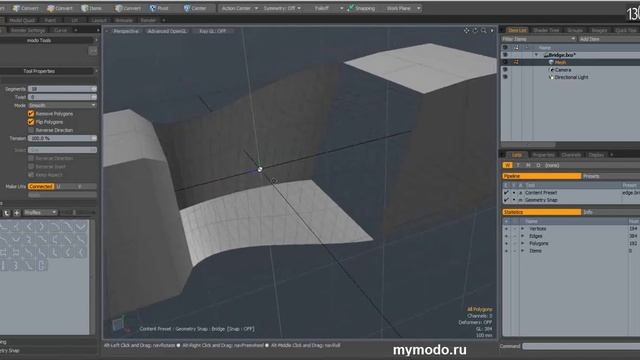This screenshot has height=360, width=640.
Task: Select the Directional Light item icon
Action: pyautogui.click(x=551, y=77)
